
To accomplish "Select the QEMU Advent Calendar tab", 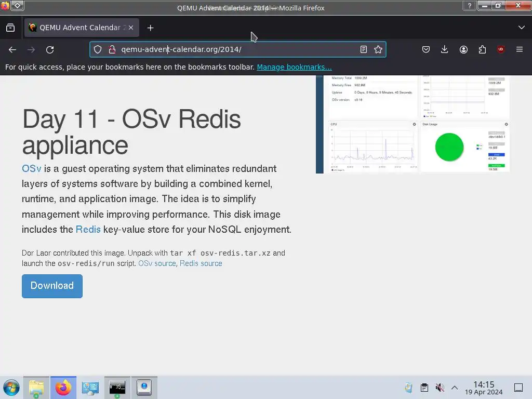I will click(82, 28).
